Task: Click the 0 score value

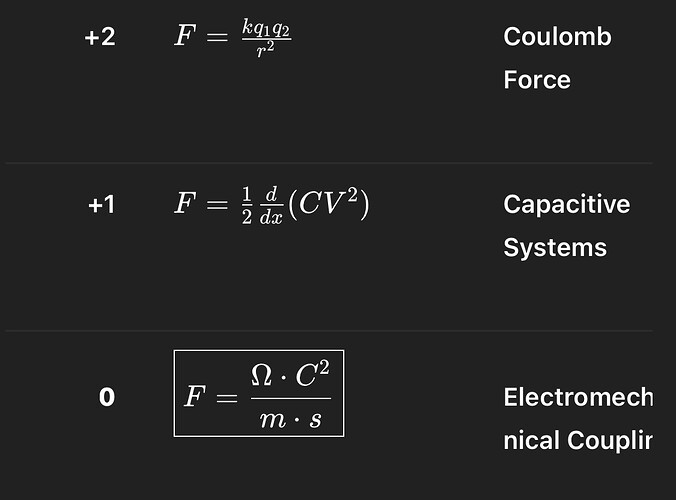Action: tap(107, 397)
